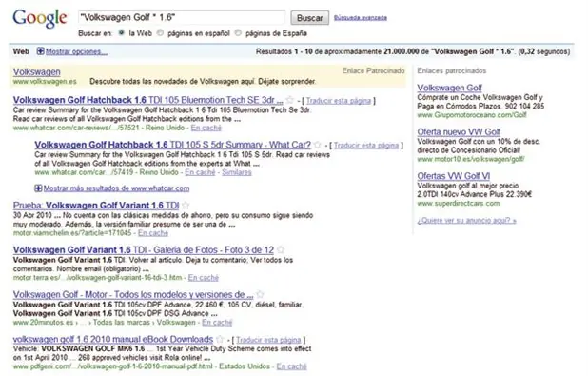Select 'páginas de España' radio button
Image resolution: width=588 pixels, height=376 pixels.
tap(238, 33)
